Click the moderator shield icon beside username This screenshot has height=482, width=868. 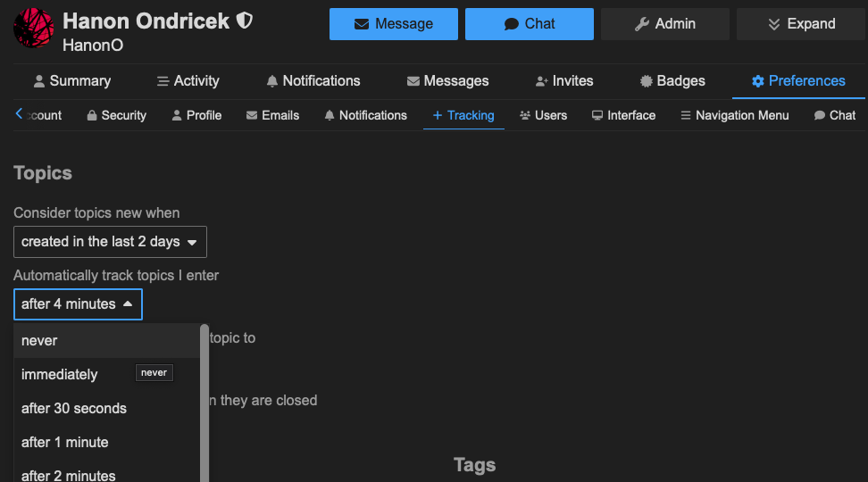coord(244,21)
